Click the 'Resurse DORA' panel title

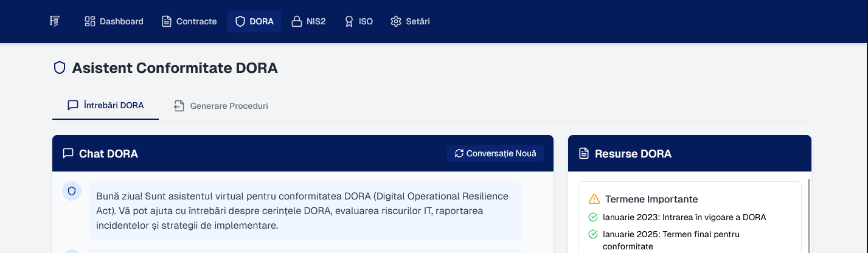tap(633, 153)
